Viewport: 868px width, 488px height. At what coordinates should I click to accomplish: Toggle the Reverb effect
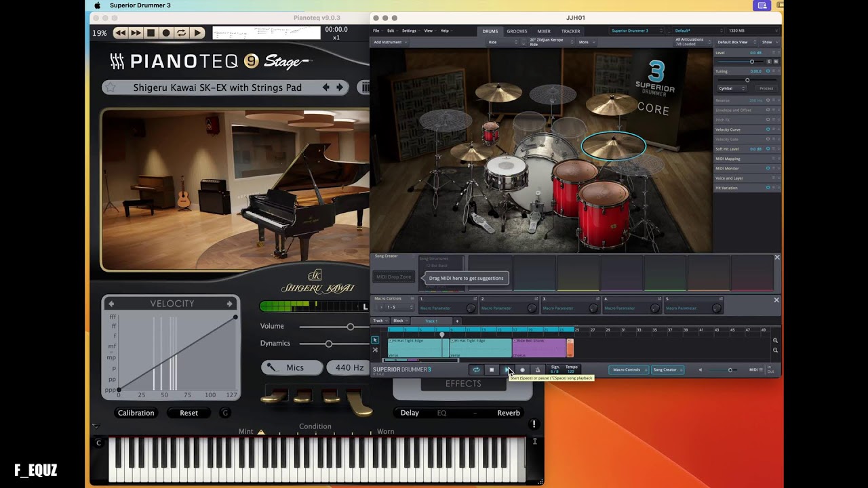[x=509, y=413]
